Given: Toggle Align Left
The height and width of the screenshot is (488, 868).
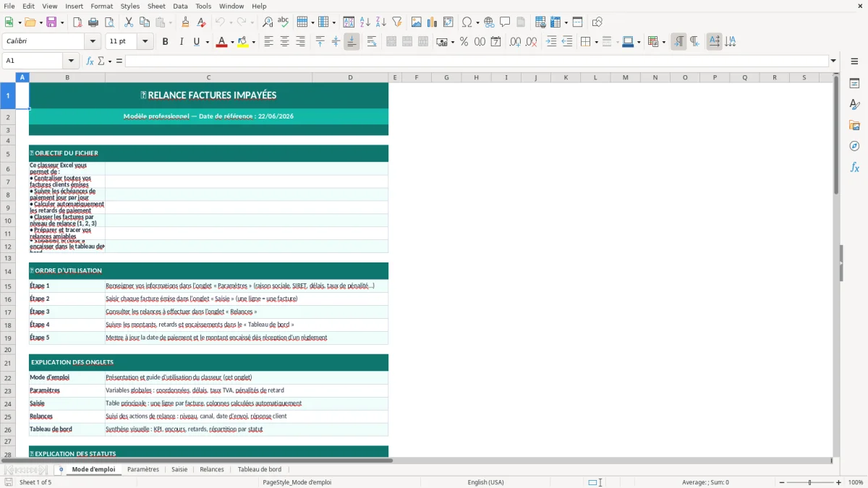Looking at the screenshot, I should (268, 42).
